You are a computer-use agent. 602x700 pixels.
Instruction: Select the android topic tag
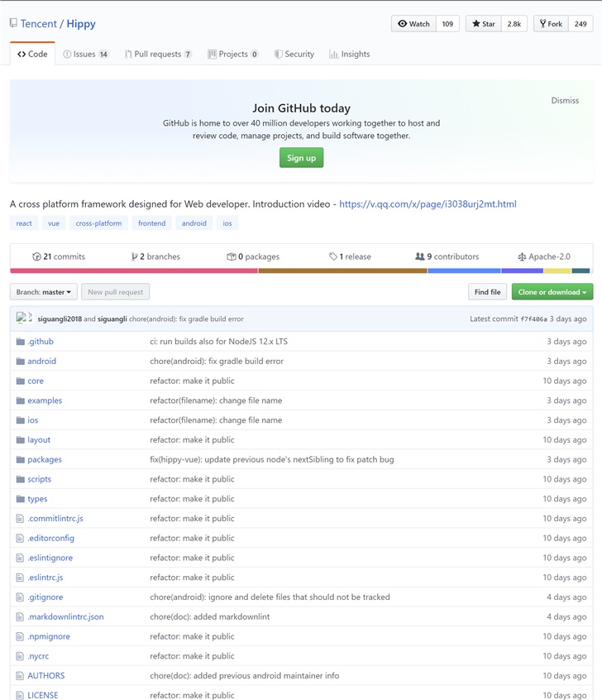click(x=194, y=223)
